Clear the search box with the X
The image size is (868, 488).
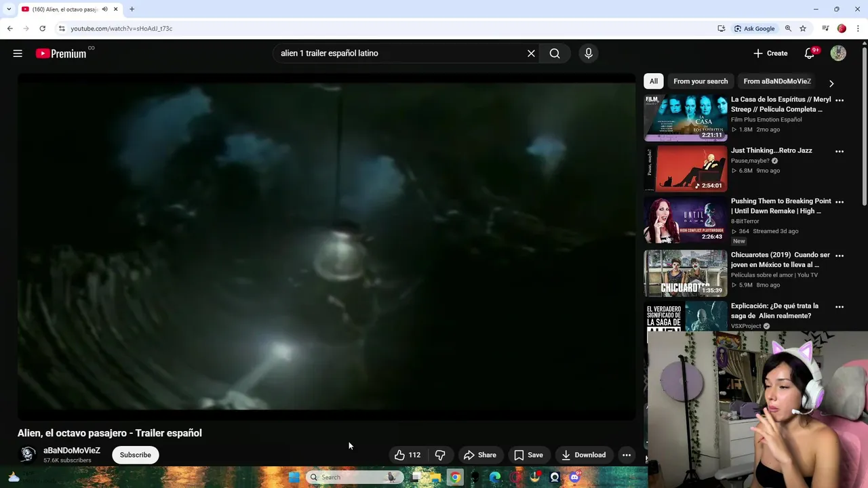coord(531,54)
